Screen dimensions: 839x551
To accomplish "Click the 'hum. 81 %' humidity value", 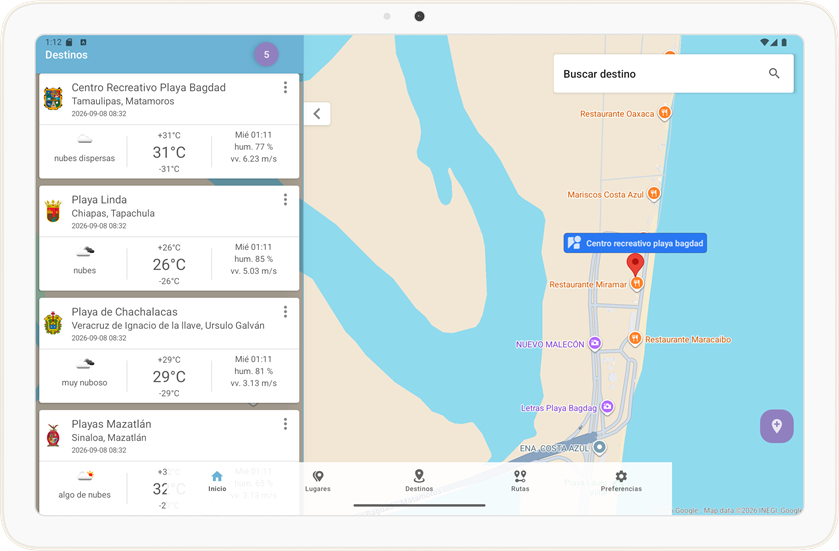I will pyautogui.click(x=254, y=371).
